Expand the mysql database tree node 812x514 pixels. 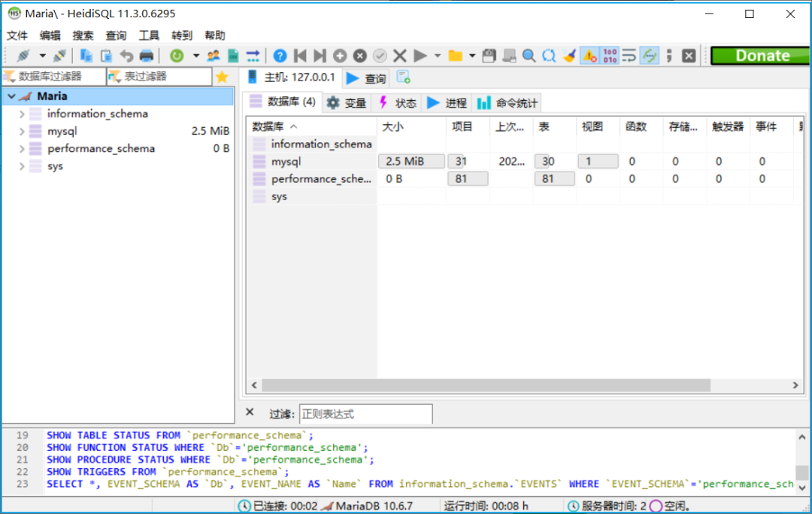click(x=22, y=131)
